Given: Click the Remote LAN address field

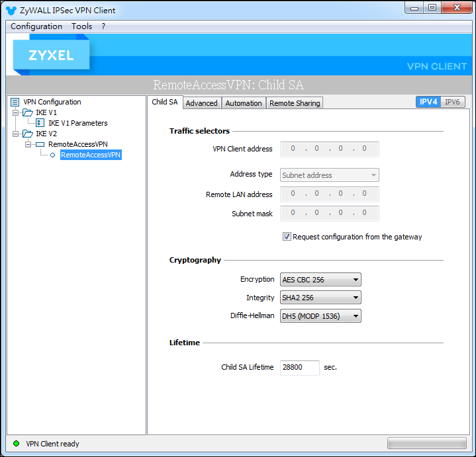Looking at the screenshot, I should pyautogui.click(x=330, y=194).
